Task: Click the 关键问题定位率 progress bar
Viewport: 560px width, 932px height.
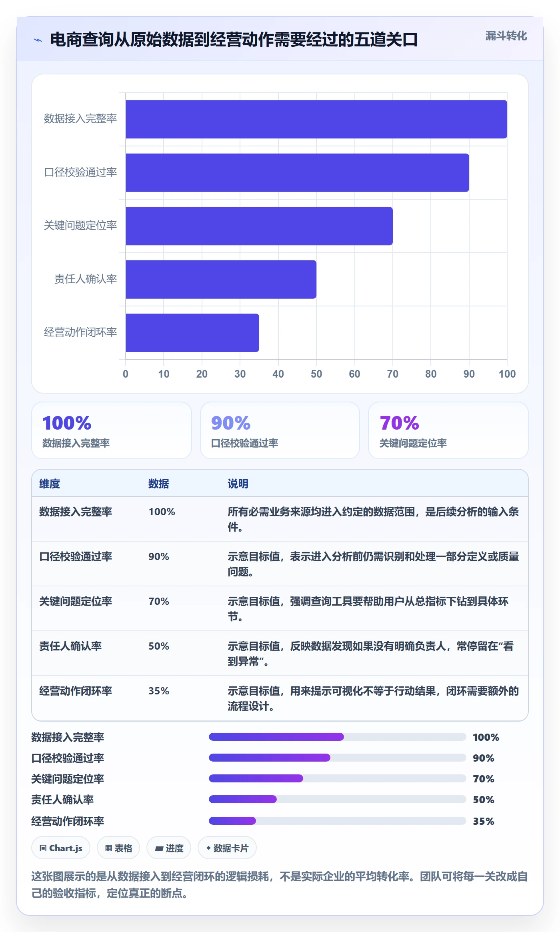Action: click(338, 778)
